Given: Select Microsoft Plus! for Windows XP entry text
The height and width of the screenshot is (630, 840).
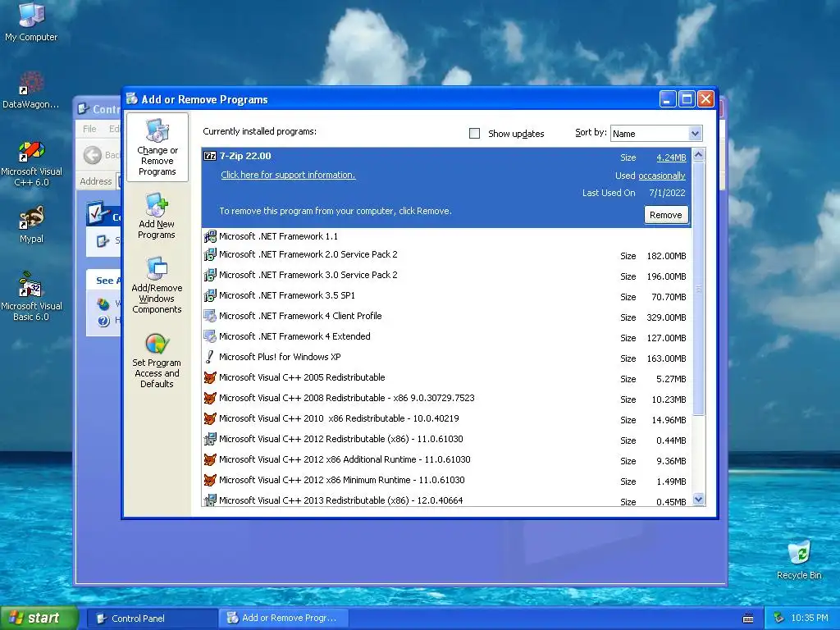Looking at the screenshot, I should pyautogui.click(x=280, y=357).
